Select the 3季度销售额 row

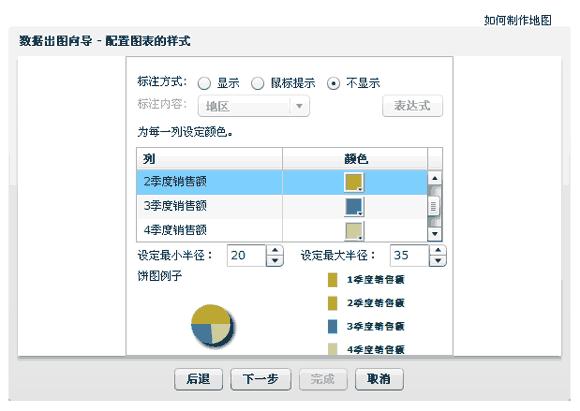click(282, 206)
